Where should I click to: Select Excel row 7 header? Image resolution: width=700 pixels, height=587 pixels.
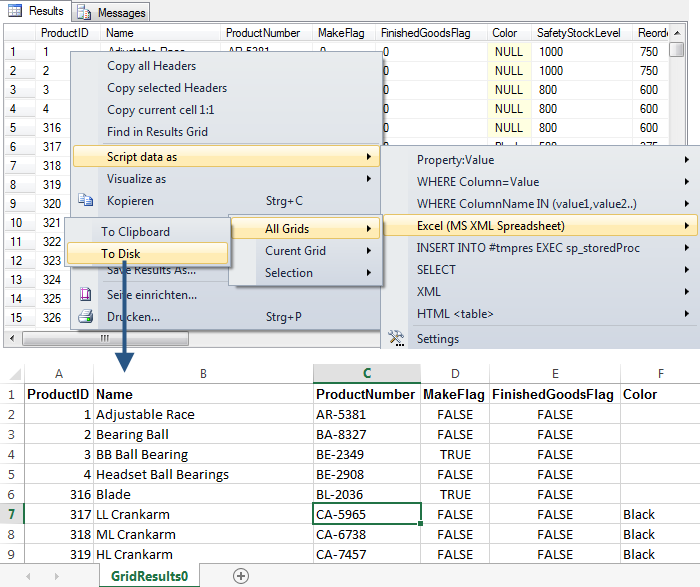(x=12, y=514)
